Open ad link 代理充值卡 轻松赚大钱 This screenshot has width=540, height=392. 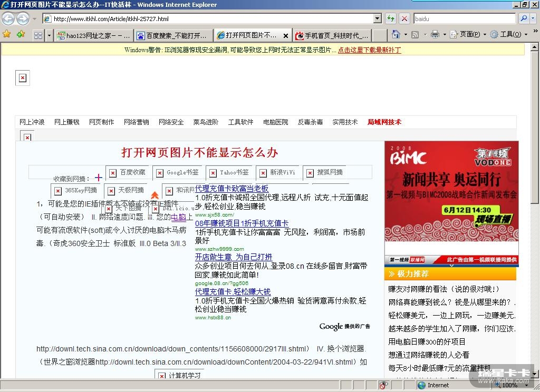pos(233,292)
